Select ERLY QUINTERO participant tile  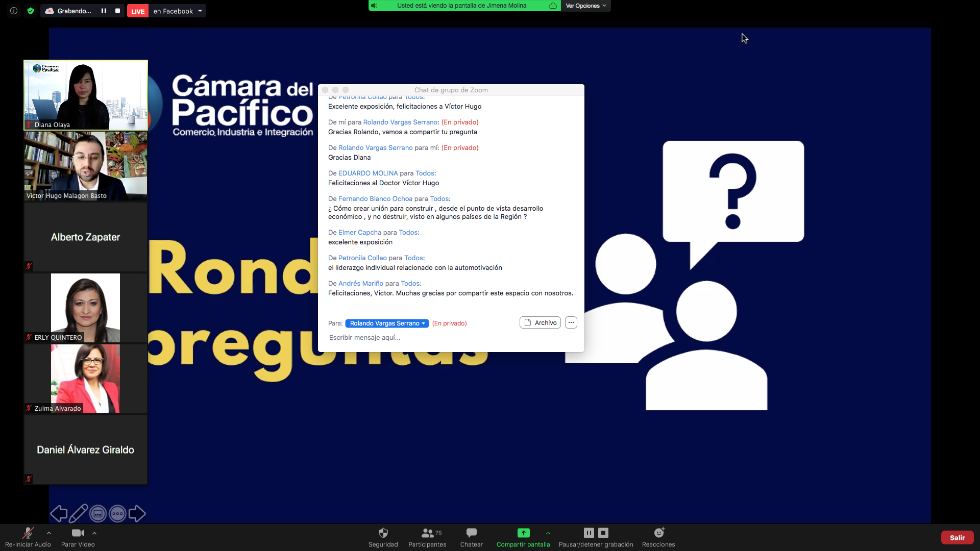tap(86, 308)
